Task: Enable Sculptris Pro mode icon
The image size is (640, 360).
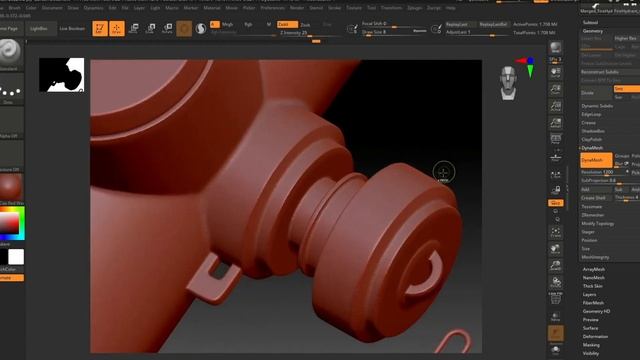Action: 201,29
